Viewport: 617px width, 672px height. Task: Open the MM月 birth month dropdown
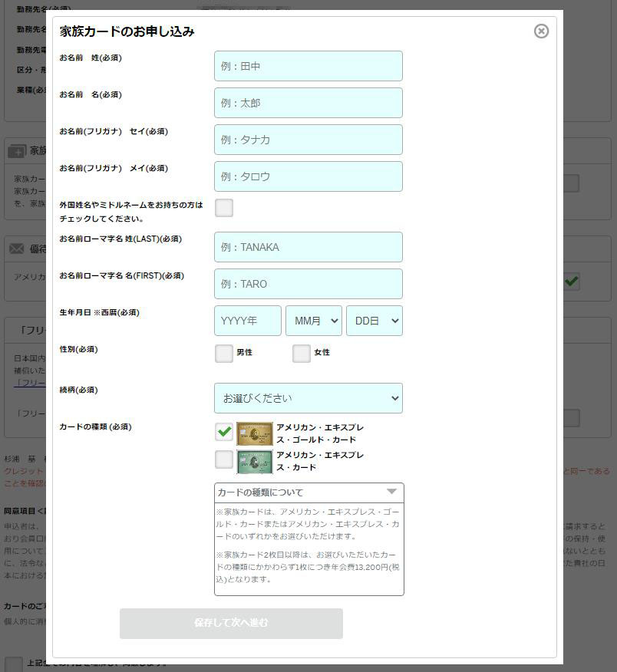pyautogui.click(x=314, y=321)
